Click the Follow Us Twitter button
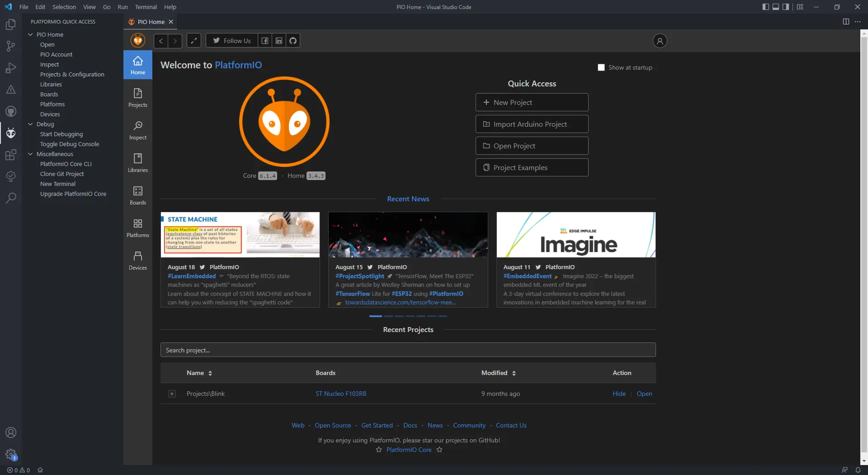 [x=232, y=41]
